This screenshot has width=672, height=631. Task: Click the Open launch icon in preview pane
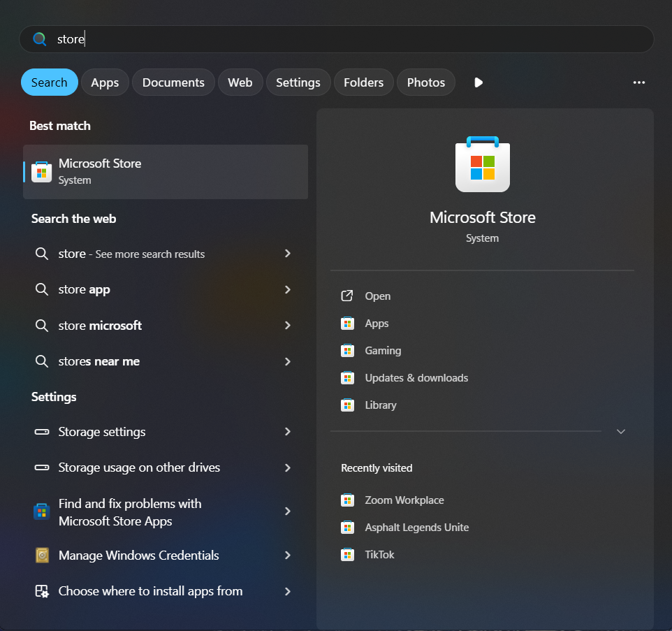346,296
